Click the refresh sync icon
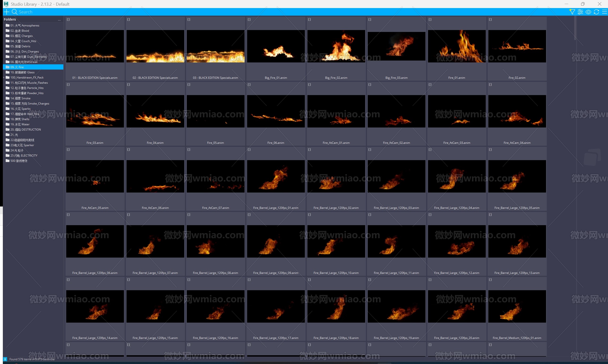 point(596,12)
